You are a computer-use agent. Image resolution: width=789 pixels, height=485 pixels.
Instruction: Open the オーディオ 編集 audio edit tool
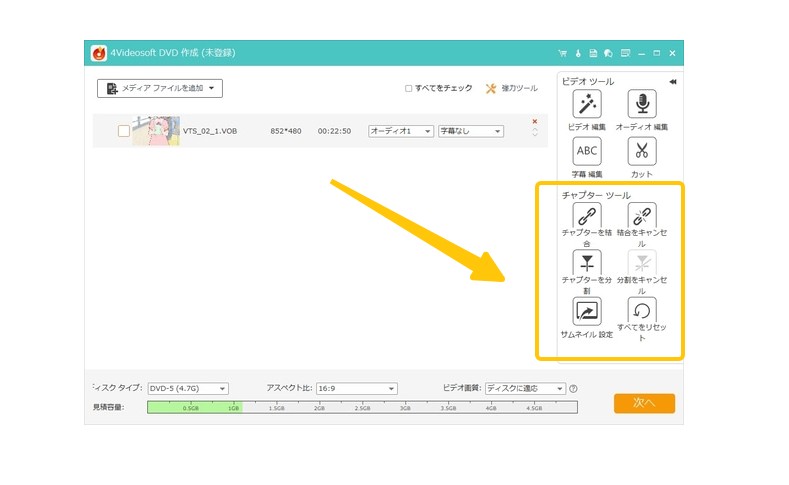pos(641,105)
